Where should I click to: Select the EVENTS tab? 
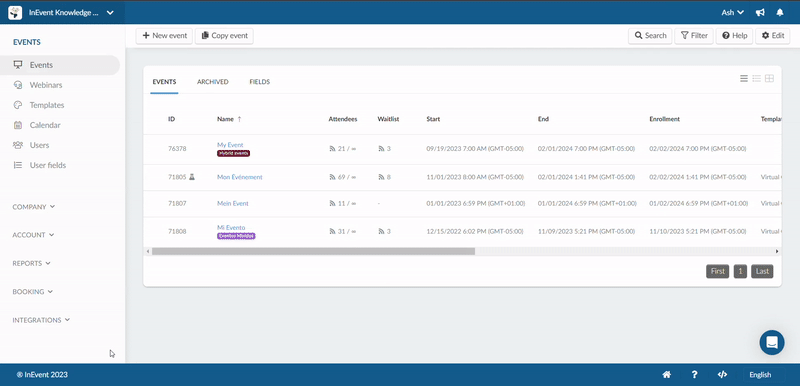tap(164, 82)
